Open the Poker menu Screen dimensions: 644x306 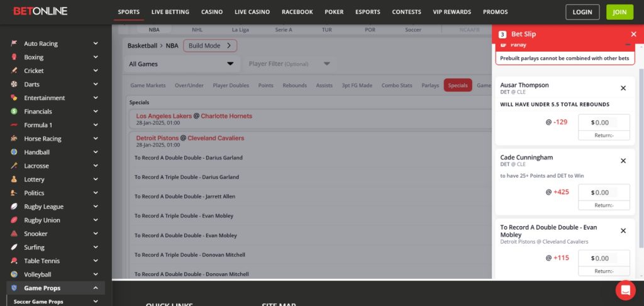(x=334, y=12)
